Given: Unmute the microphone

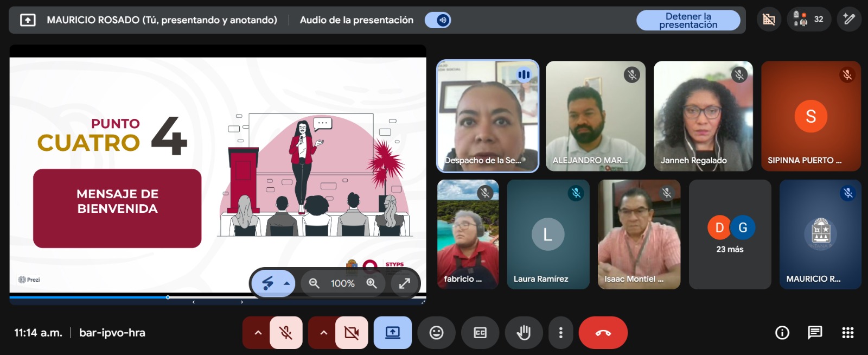Looking at the screenshot, I should (286, 333).
